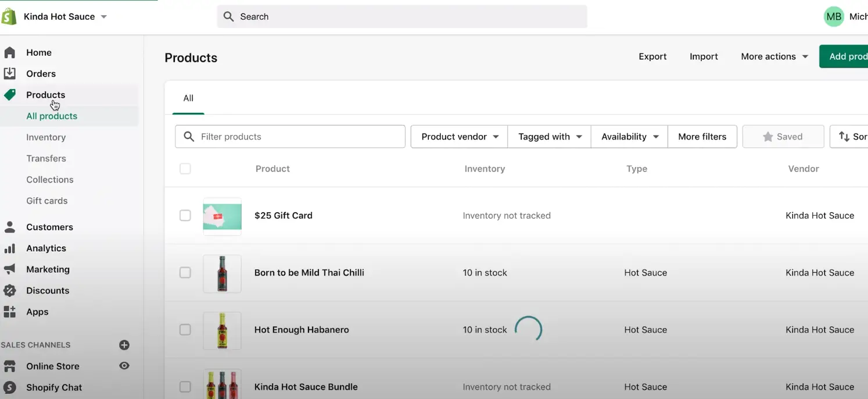Check the Kinda Hot Sauce Bundle checkbox

click(185, 387)
